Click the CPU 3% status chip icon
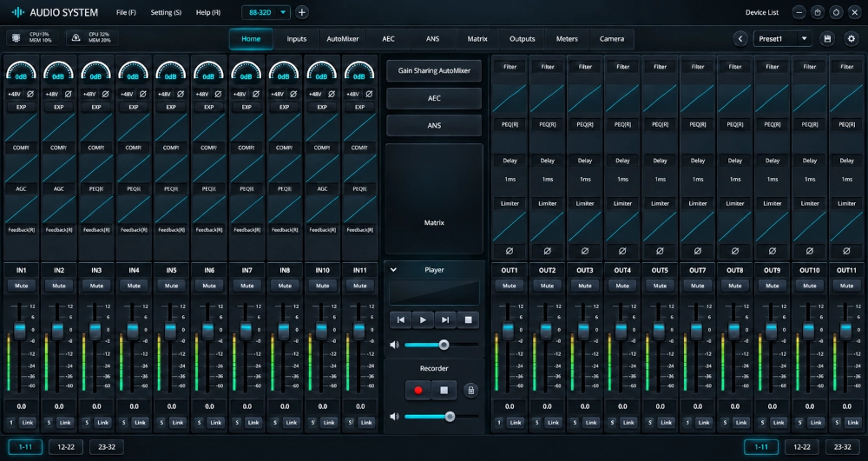Image resolution: width=868 pixels, height=461 pixels. point(16,37)
